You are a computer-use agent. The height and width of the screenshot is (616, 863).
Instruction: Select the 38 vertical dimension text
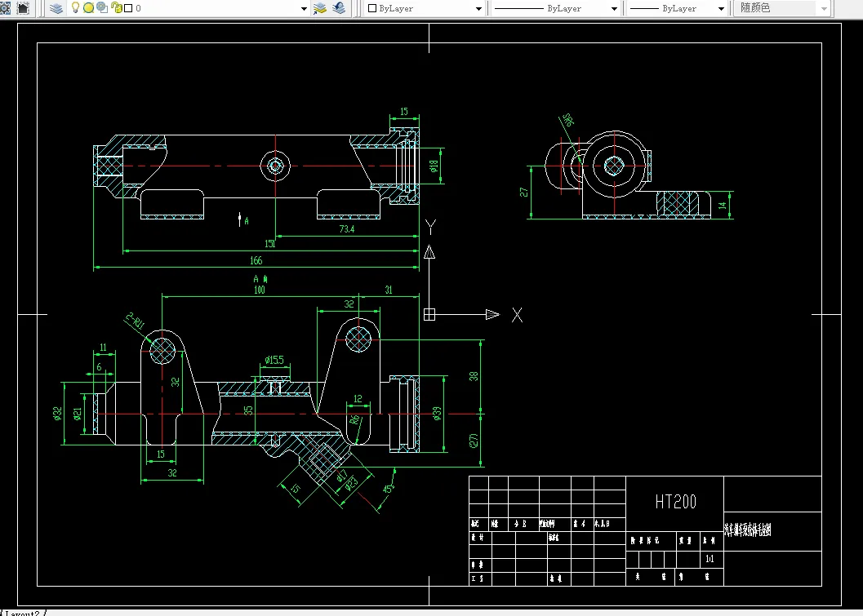point(474,376)
